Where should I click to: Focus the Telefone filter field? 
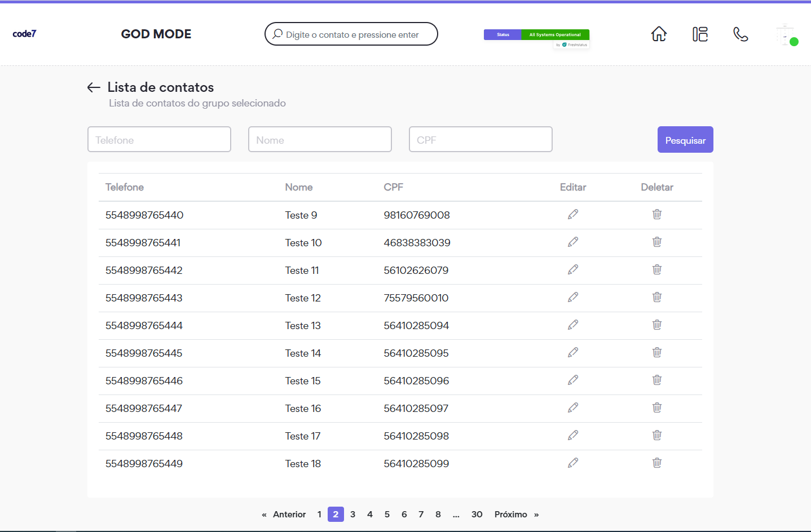coord(159,139)
